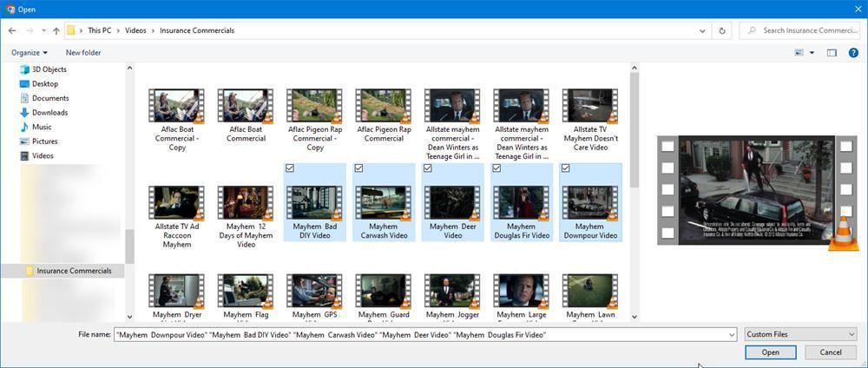Open Pictures in navigation pane

tap(39, 141)
